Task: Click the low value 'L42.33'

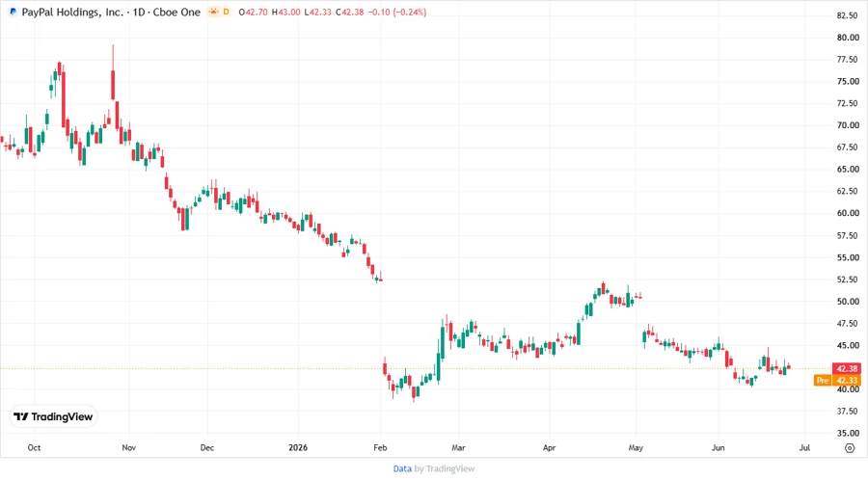Action: click(317, 13)
